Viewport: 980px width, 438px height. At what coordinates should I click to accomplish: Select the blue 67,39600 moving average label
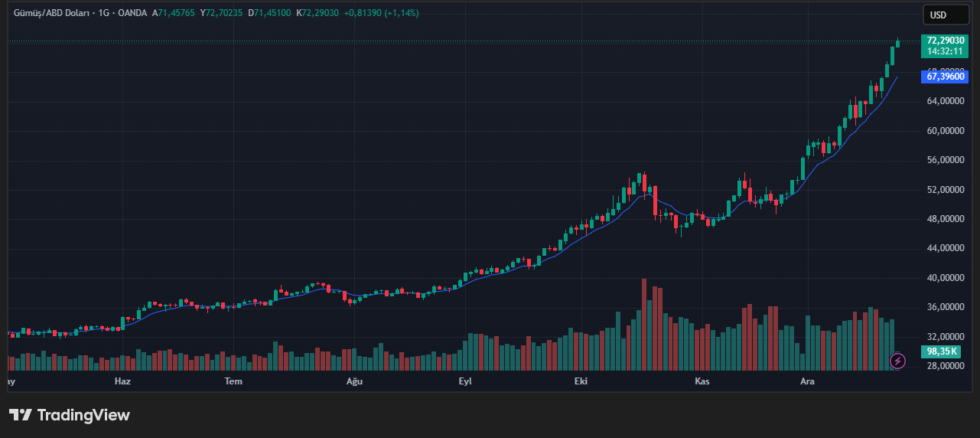point(945,77)
